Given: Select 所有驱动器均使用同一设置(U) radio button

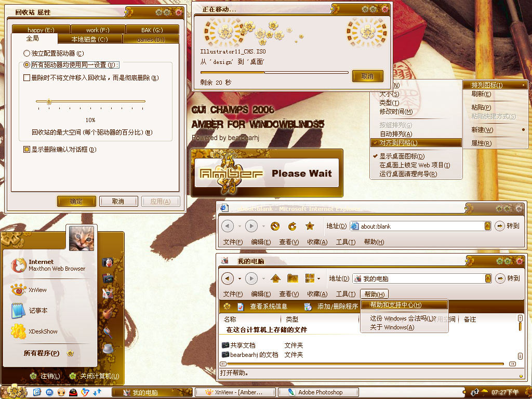Looking at the screenshot, I should [71, 64].
